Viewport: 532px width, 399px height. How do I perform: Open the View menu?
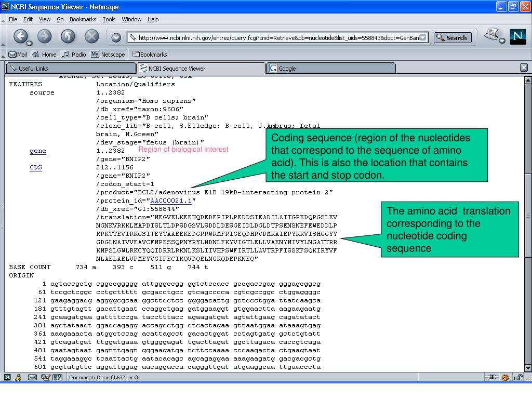(x=45, y=19)
